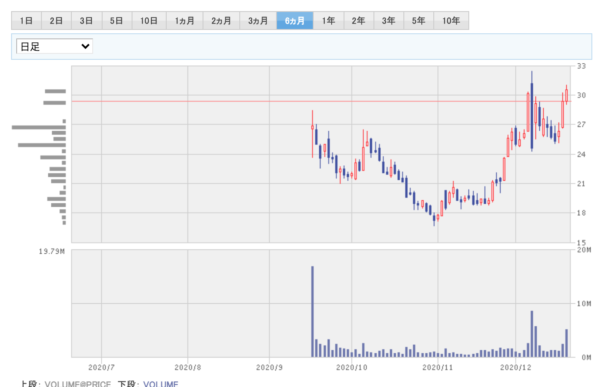Show the 10日 chart range

(149, 21)
